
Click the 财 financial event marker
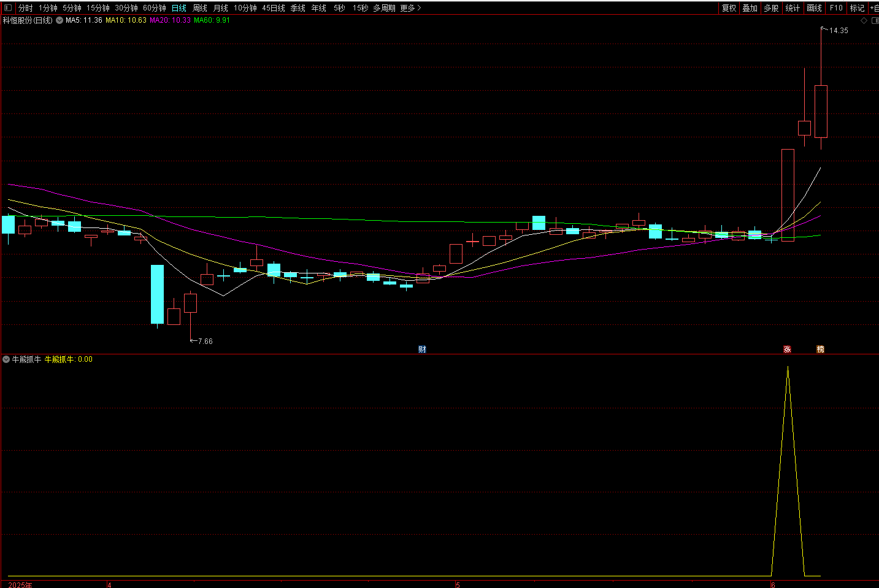(x=422, y=349)
